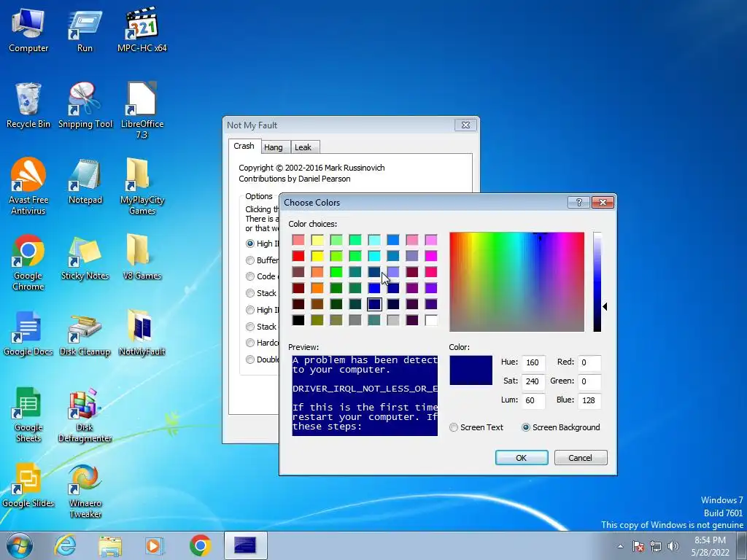
Task: Pick the white color swatch
Action: click(431, 320)
